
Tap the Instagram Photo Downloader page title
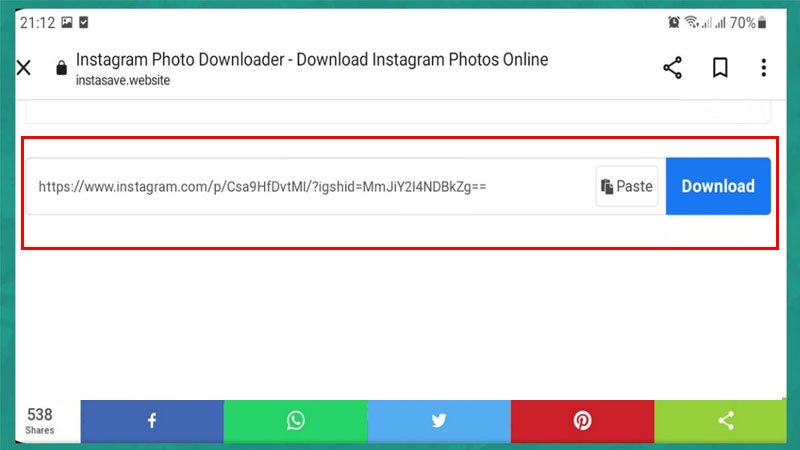click(312, 60)
